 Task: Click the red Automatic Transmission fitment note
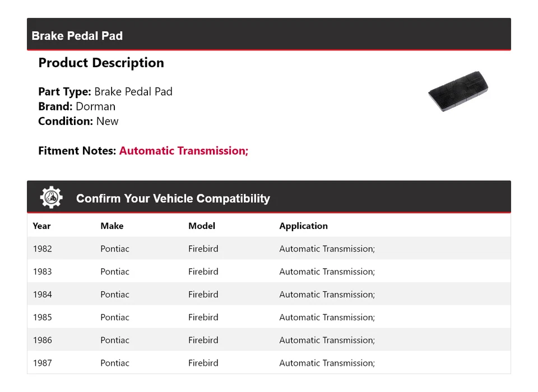click(183, 151)
